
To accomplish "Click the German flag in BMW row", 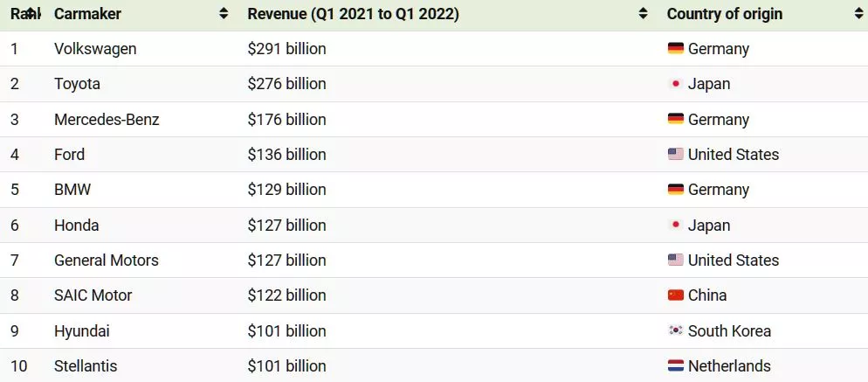I will 675,190.
